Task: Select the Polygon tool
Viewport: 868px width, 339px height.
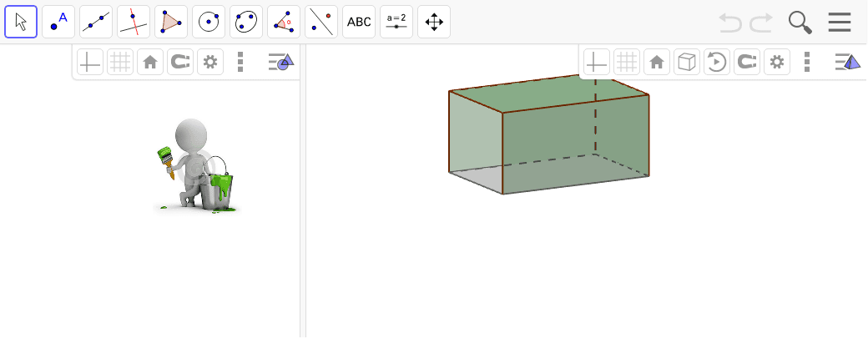Action: point(171,22)
